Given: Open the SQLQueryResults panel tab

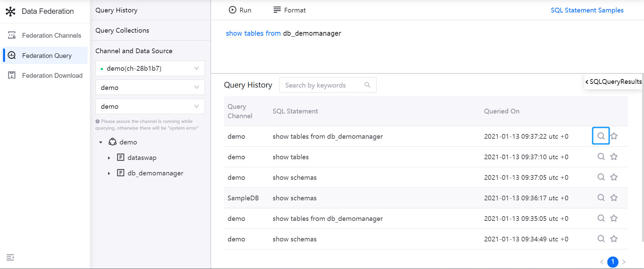Looking at the screenshot, I should tap(613, 82).
